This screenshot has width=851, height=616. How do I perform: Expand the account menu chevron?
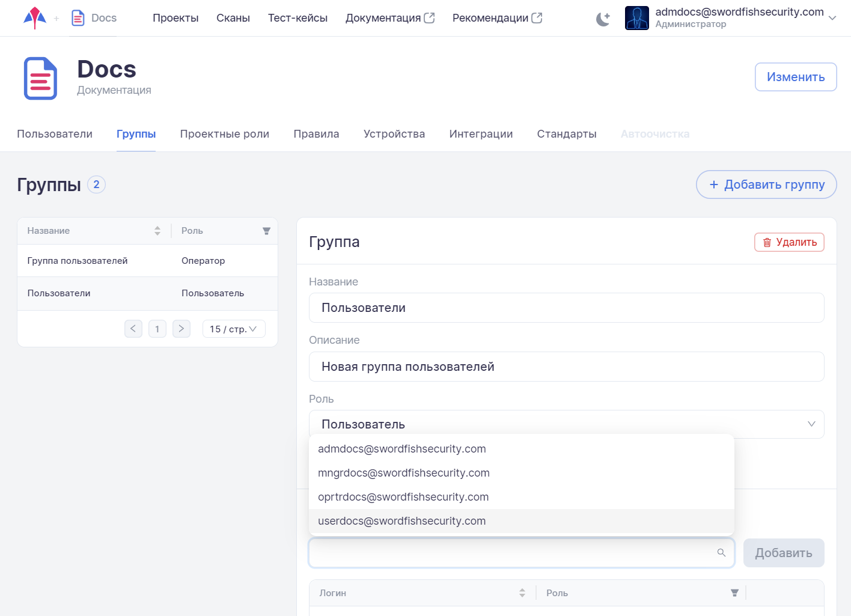[x=832, y=18]
